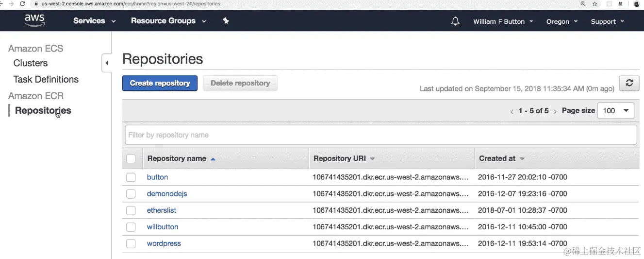Screen dimensions: 644x259
Task: Open the AWS logo home link
Action: click(34, 20)
